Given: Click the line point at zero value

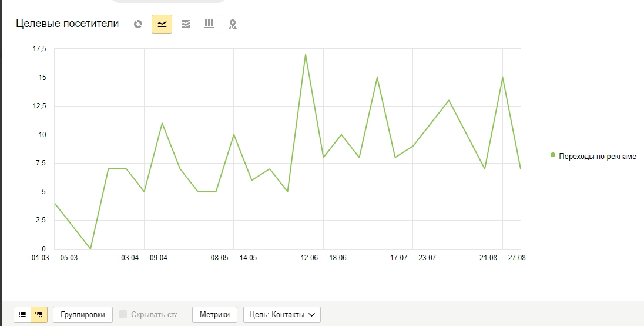Looking at the screenshot, I should click(90, 248).
